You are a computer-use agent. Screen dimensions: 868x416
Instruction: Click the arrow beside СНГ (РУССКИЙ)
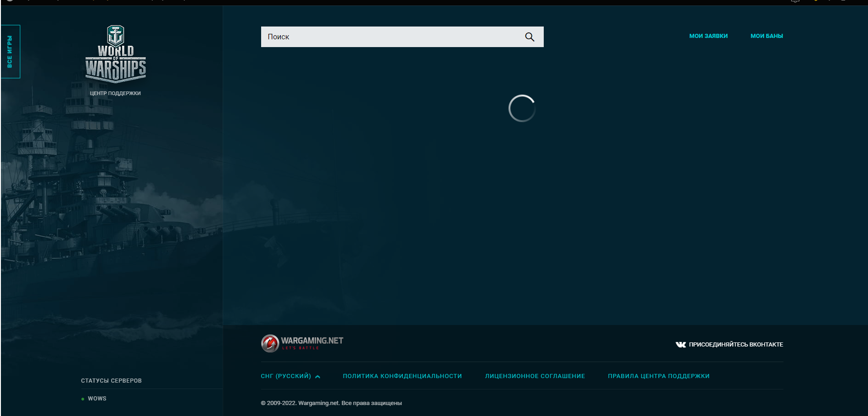coord(318,377)
